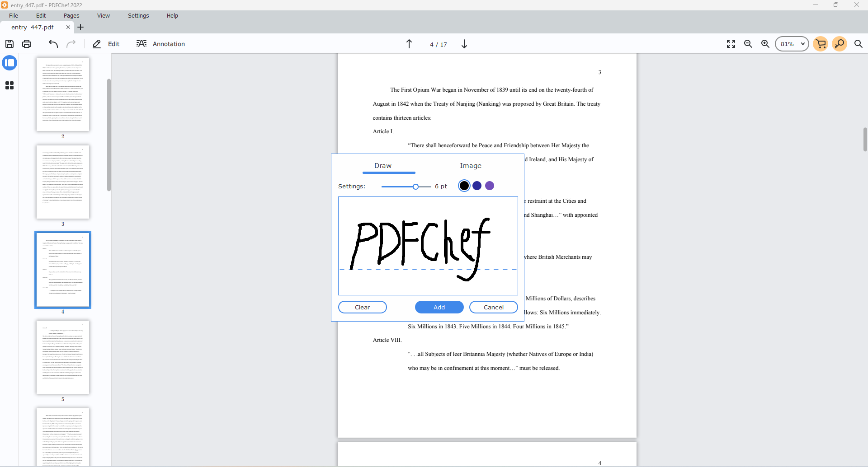The height and width of the screenshot is (467, 868).
Task: Open the Settings menu
Action: click(138, 15)
